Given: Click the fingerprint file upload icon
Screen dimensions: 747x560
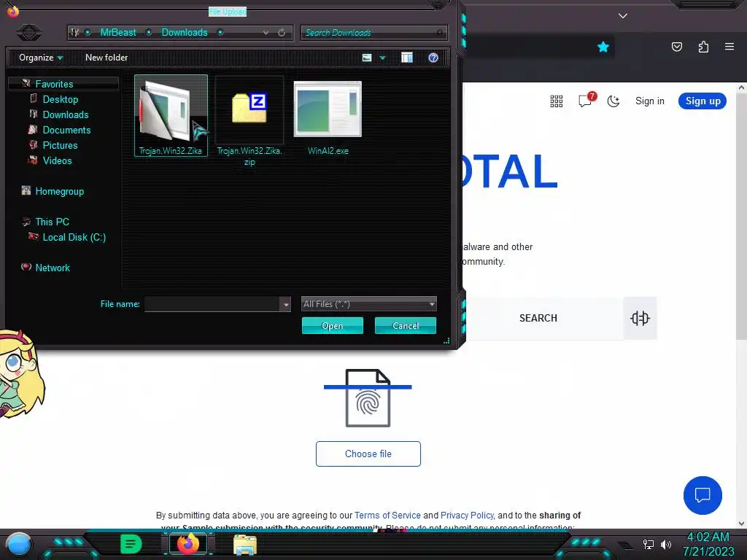Looking at the screenshot, I should click(x=368, y=398).
